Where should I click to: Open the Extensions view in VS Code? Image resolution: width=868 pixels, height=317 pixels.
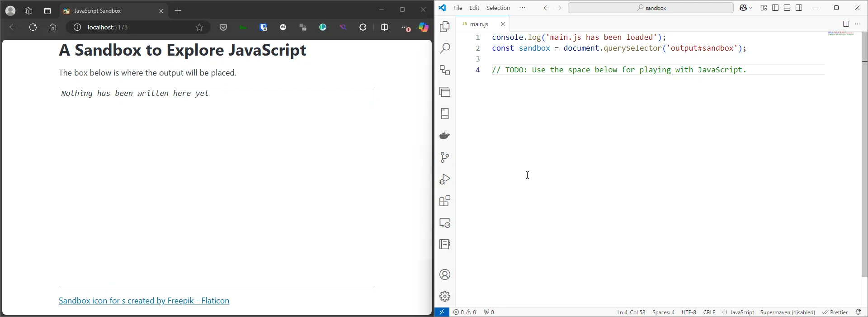click(x=445, y=201)
